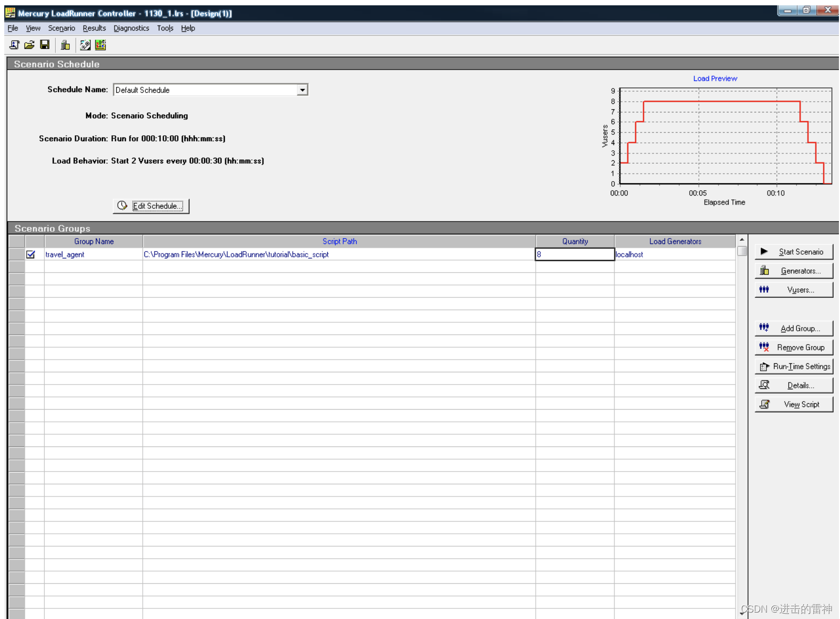840x619 pixels.
Task: Open the Help menu
Action: (x=188, y=28)
